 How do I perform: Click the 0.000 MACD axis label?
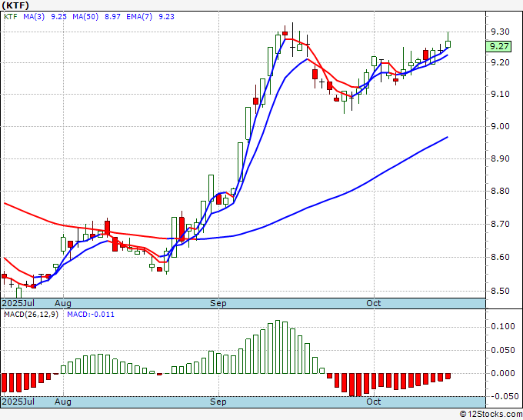tap(503, 374)
